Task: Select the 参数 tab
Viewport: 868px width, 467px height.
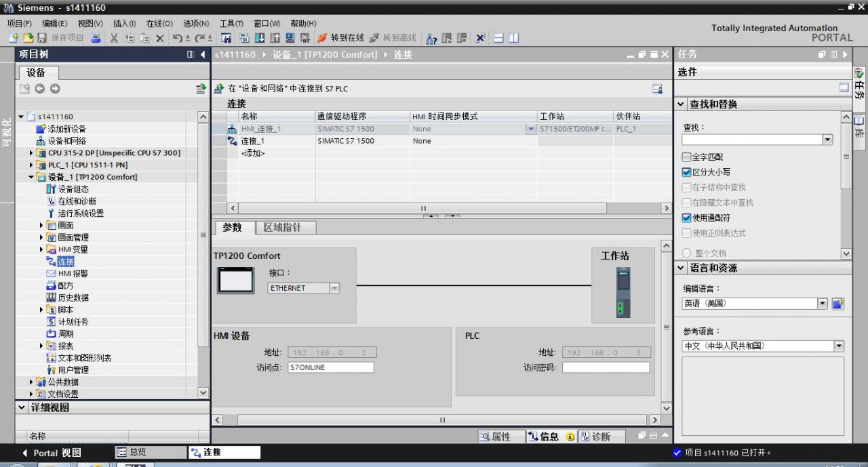Action: coord(233,228)
